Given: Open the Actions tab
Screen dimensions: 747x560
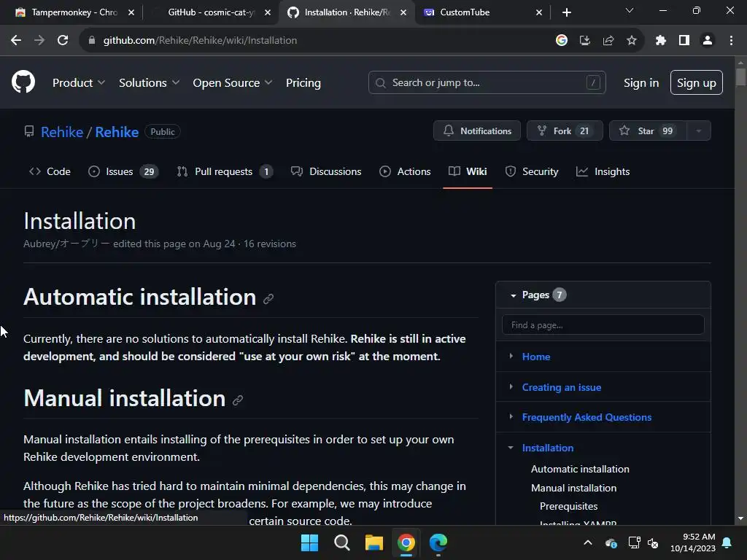Looking at the screenshot, I should (405, 171).
